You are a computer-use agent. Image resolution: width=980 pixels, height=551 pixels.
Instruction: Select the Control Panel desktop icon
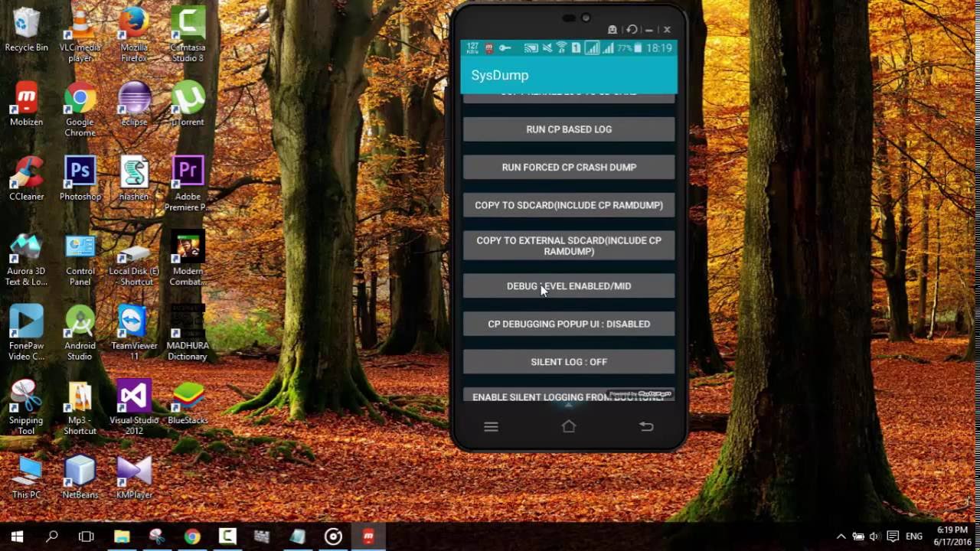80,259
